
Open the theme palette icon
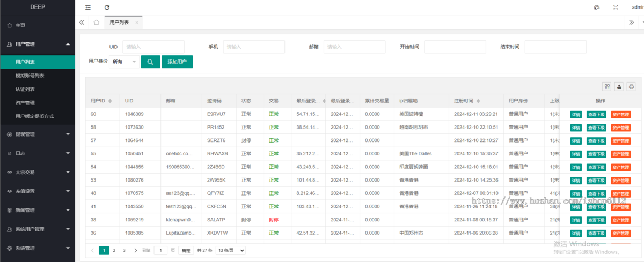pos(596,8)
